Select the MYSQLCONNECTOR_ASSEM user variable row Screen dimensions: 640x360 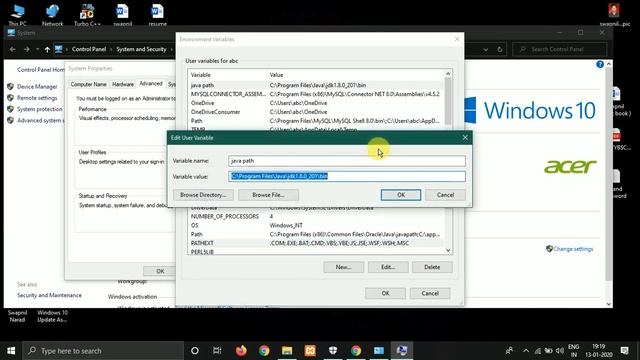click(x=316, y=94)
